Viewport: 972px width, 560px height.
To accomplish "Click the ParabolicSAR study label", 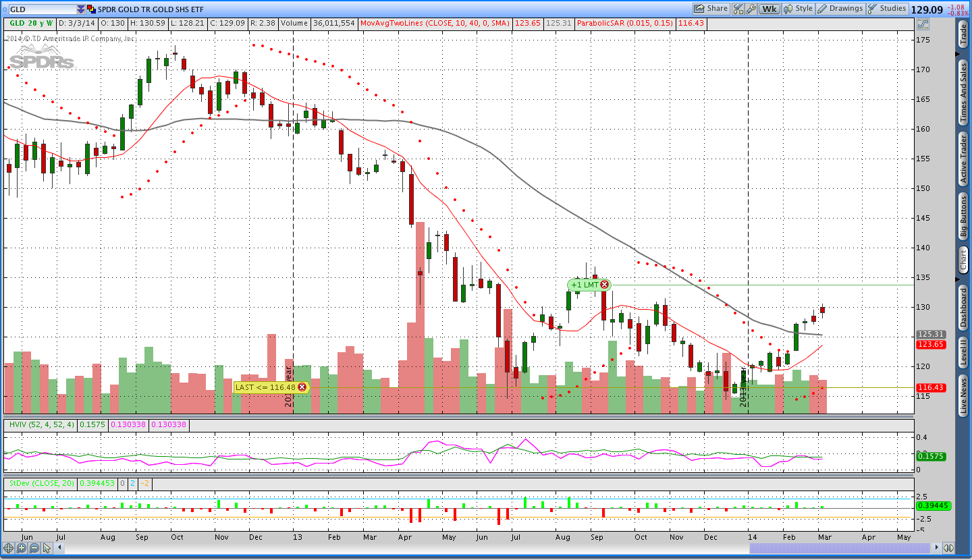I will click(x=624, y=23).
